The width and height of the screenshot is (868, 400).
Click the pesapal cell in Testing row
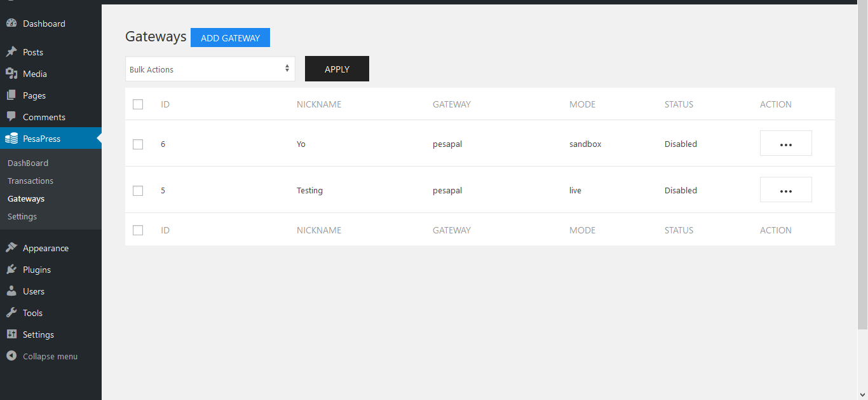pyautogui.click(x=447, y=191)
